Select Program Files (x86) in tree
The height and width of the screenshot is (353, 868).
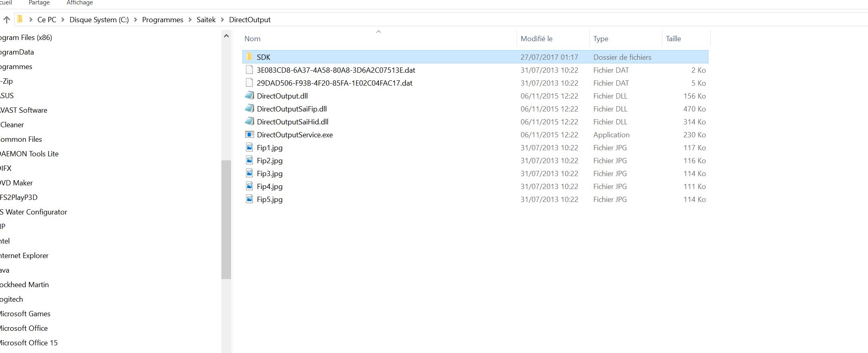[26, 37]
